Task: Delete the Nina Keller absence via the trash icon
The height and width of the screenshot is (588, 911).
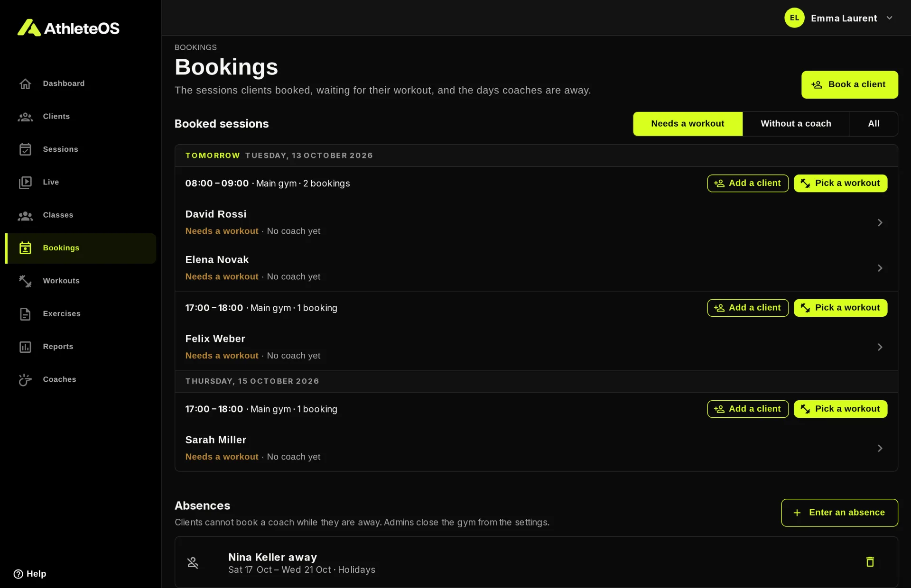Action: pos(870,562)
